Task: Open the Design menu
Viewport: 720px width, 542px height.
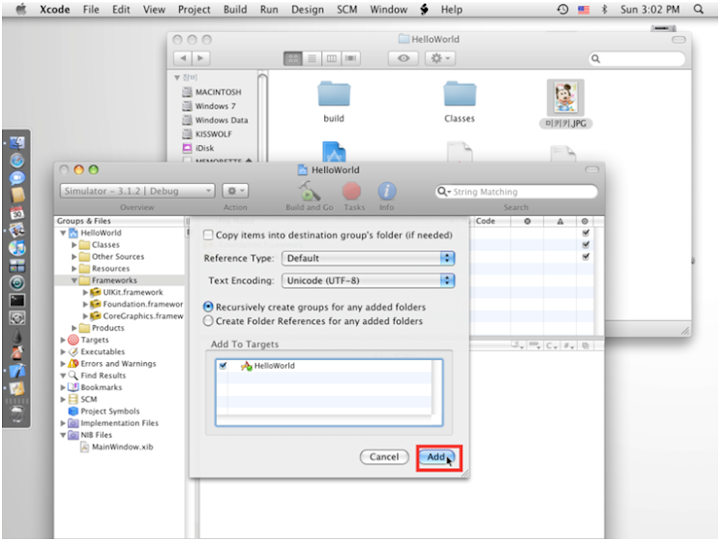Action: tap(308, 9)
